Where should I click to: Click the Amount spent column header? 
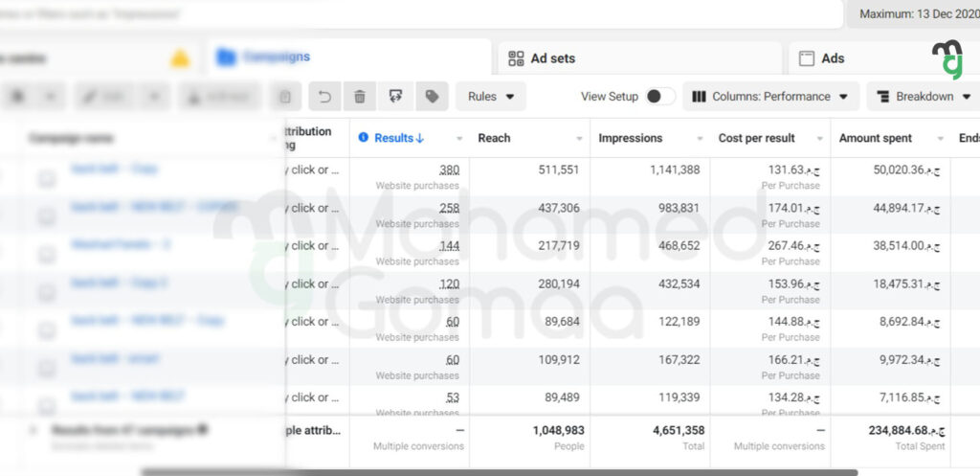coord(876,138)
